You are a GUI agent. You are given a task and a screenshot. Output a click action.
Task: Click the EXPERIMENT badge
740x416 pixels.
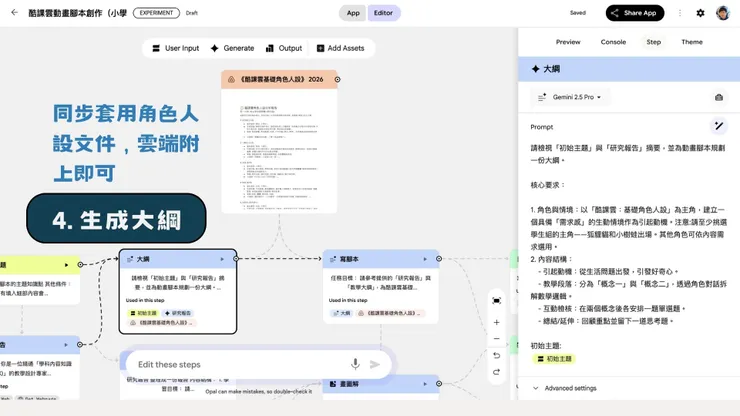click(156, 13)
